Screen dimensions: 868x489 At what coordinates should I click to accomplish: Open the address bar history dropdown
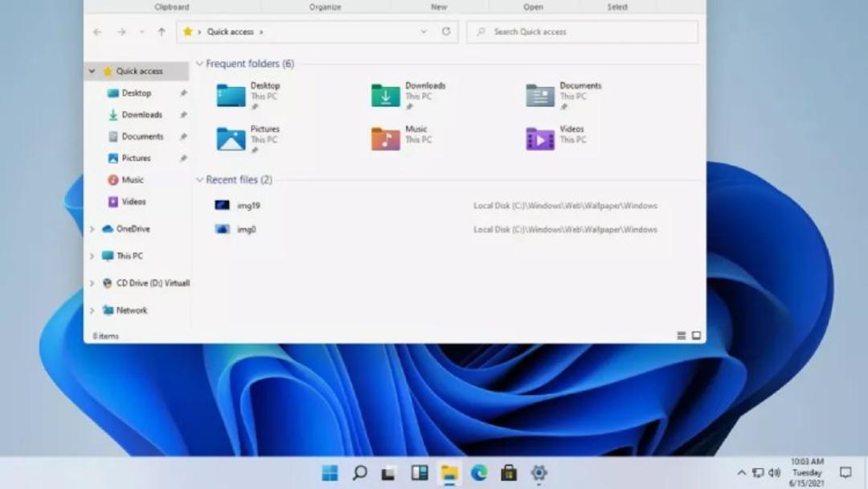[424, 31]
